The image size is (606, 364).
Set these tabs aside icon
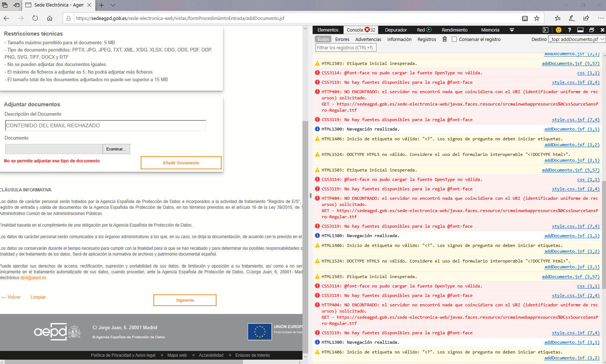(x=16, y=5)
